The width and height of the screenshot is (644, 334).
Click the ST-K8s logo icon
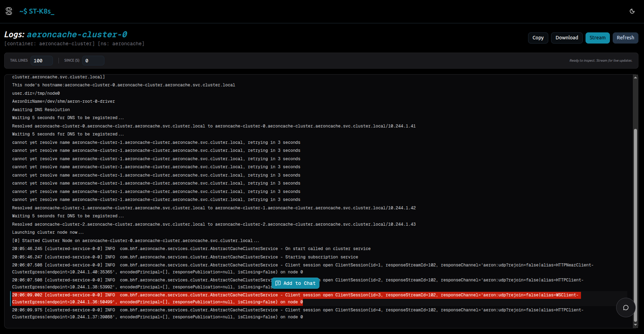click(9, 11)
